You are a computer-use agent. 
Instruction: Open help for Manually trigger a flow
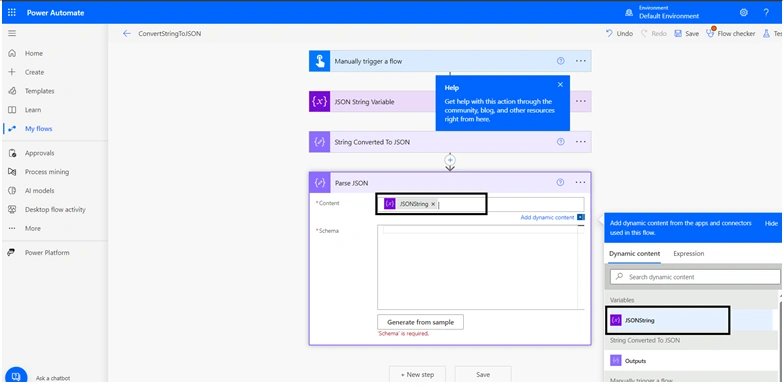point(560,61)
